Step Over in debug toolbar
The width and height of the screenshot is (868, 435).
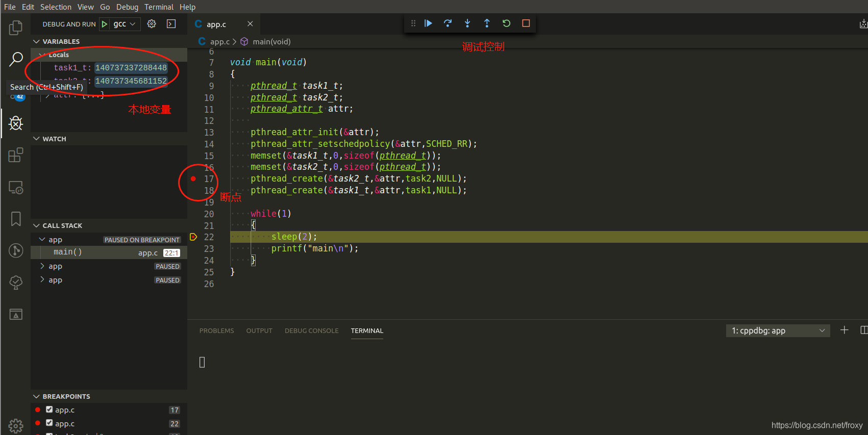[x=448, y=23]
